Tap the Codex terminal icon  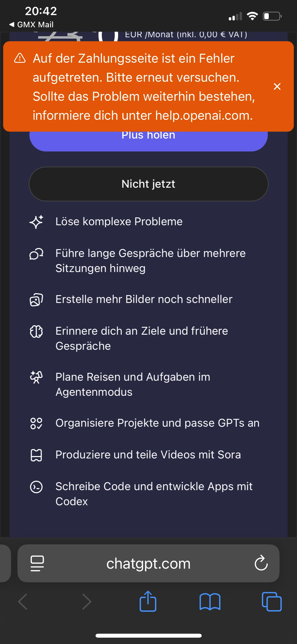click(x=36, y=487)
